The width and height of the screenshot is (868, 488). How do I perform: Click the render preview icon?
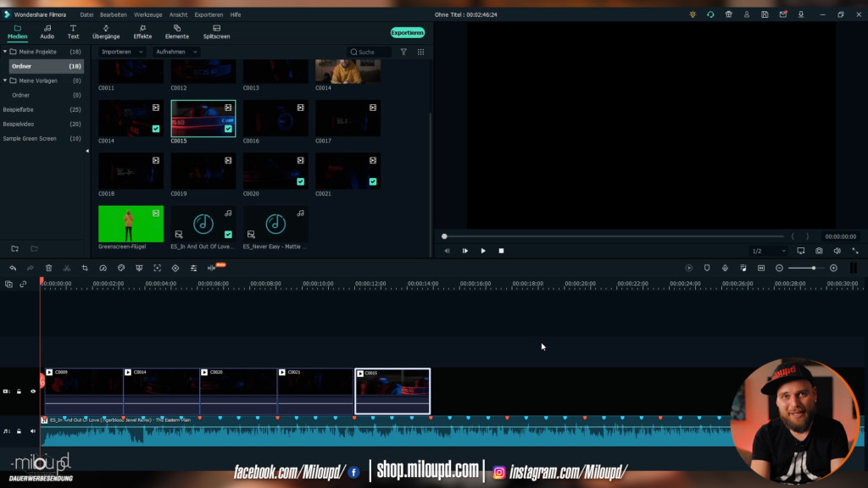tap(688, 268)
